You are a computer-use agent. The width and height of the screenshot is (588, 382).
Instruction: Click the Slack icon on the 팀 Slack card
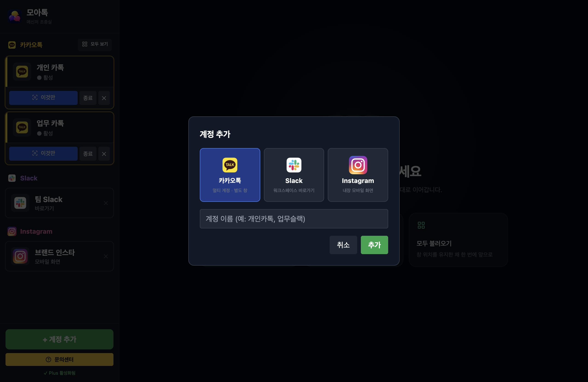click(20, 203)
